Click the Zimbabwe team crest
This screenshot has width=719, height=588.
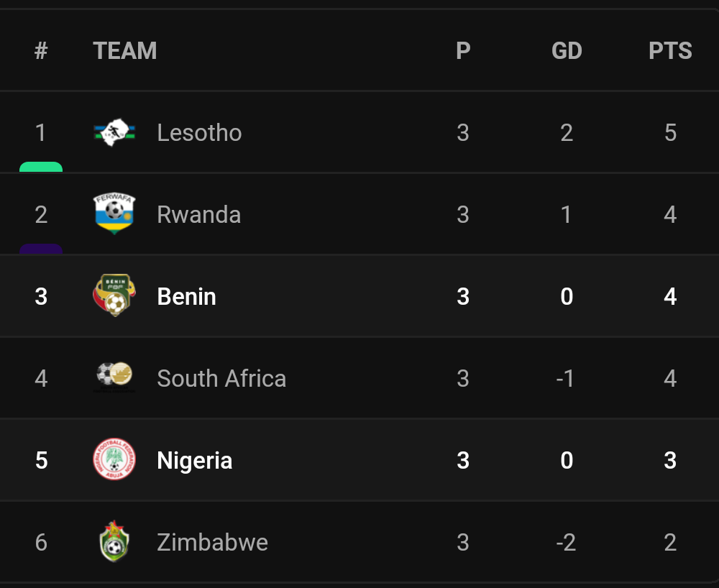point(113,542)
